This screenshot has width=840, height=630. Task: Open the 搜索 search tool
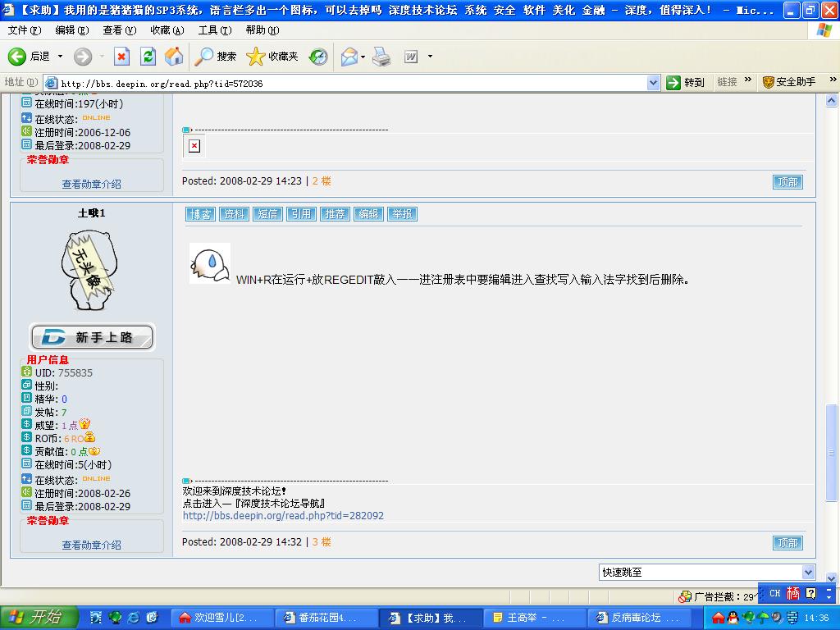(215, 57)
